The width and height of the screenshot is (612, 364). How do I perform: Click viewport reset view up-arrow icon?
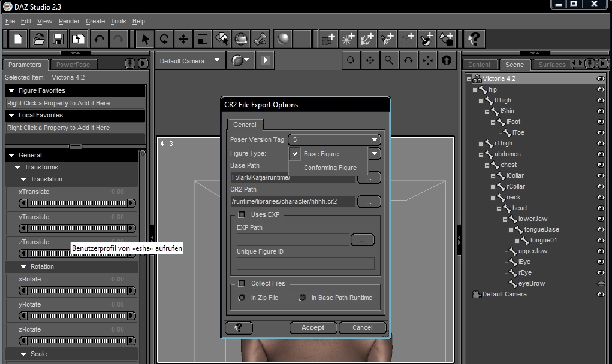[447, 60]
